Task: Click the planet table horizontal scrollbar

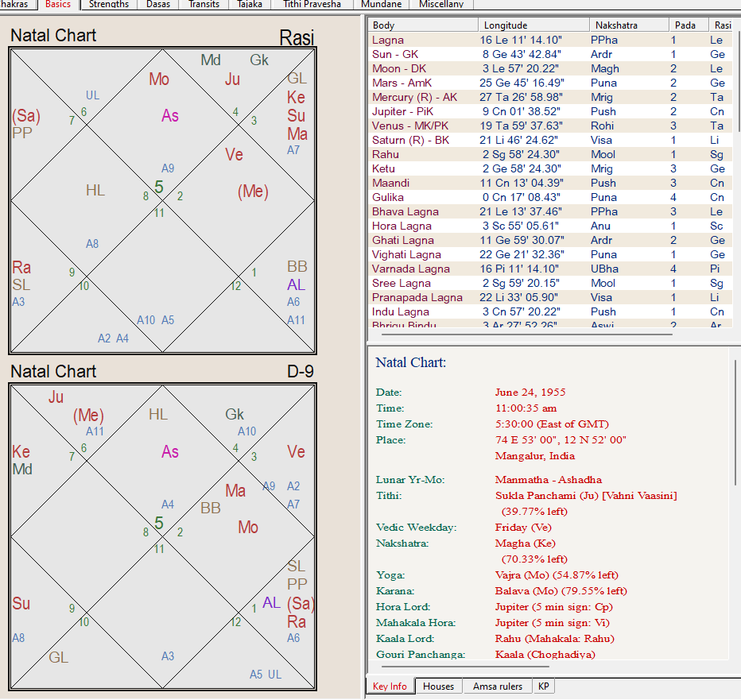Action: pyautogui.click(x=527, y=335)
